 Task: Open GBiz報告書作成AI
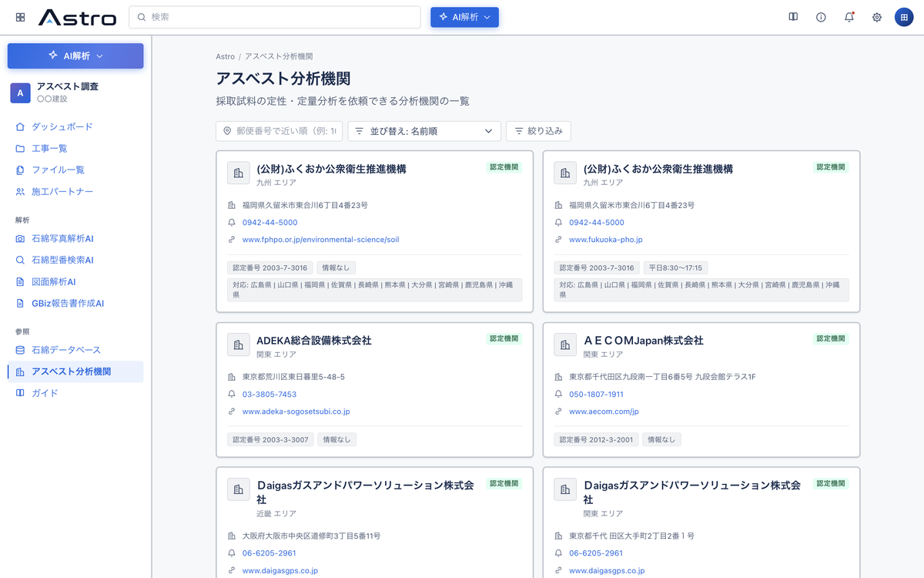pos(75,304)
